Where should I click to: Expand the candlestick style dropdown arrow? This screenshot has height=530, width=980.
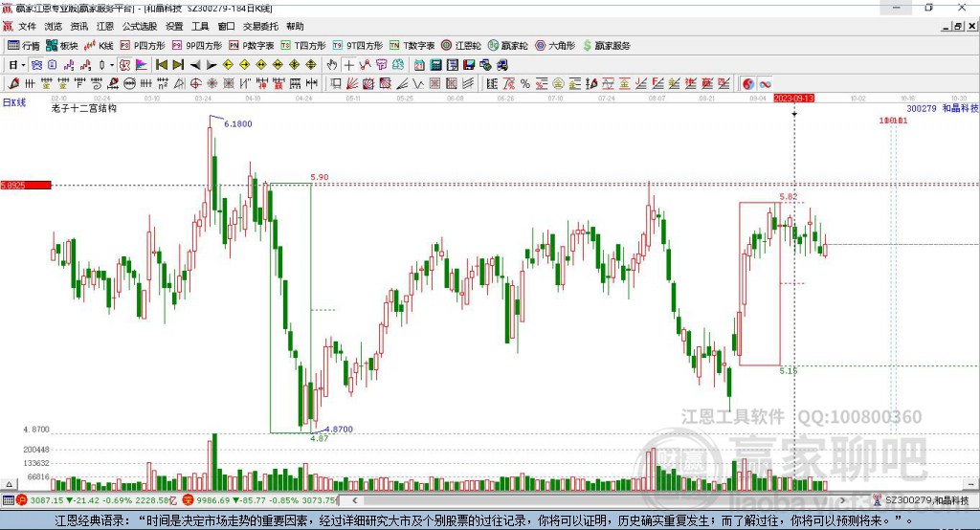pyautogui.click(x=111, y=65)
